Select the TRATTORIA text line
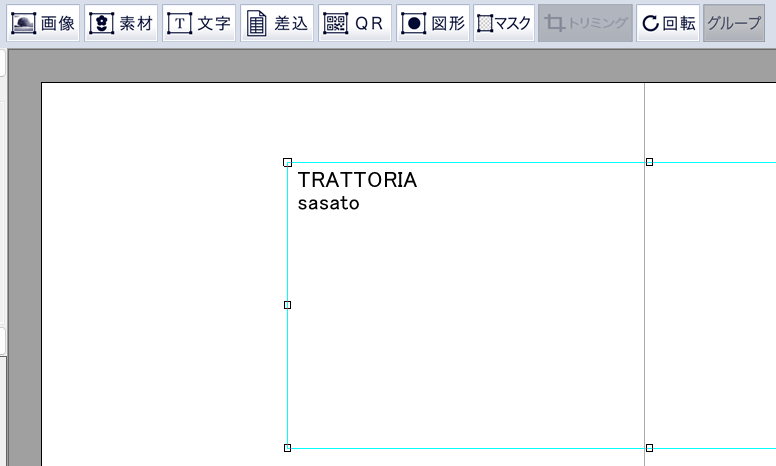776x466 pixels. point(357,180)
